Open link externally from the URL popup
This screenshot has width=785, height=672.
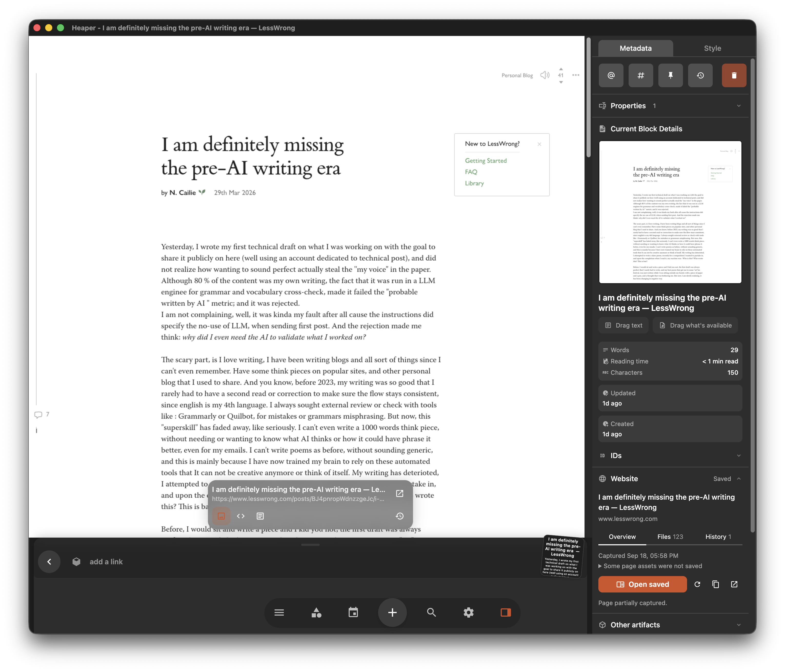399,493
